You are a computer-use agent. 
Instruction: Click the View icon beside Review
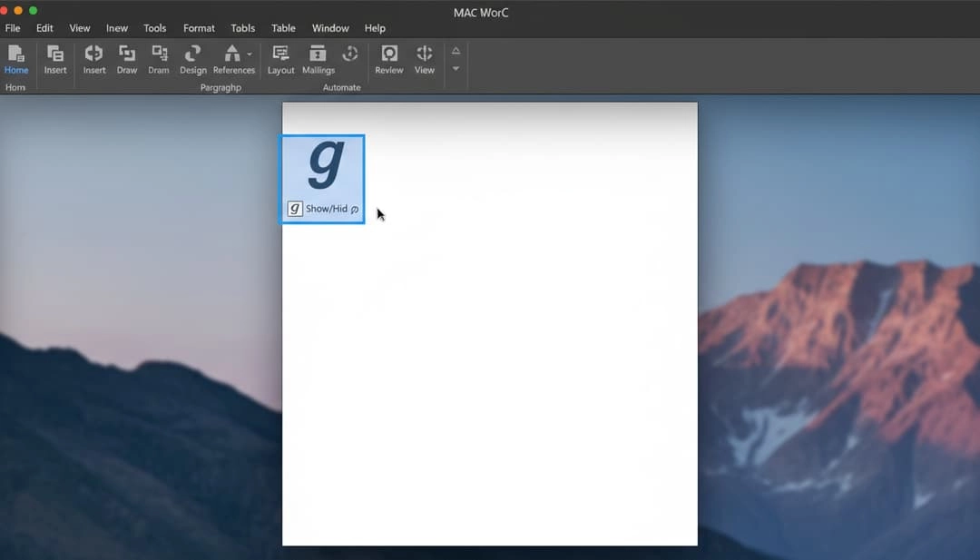point(425,54)
